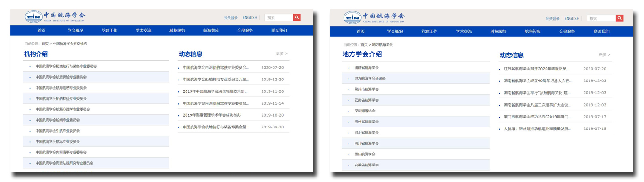
Task: Open 中国航海学会航标专业委员会
Action: pyautogui.click(x=58, y=141)
